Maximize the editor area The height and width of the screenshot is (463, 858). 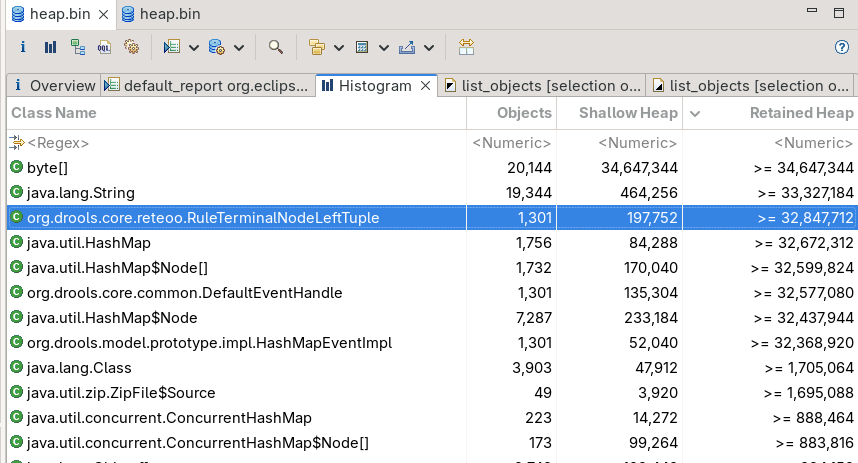[839, 13]
